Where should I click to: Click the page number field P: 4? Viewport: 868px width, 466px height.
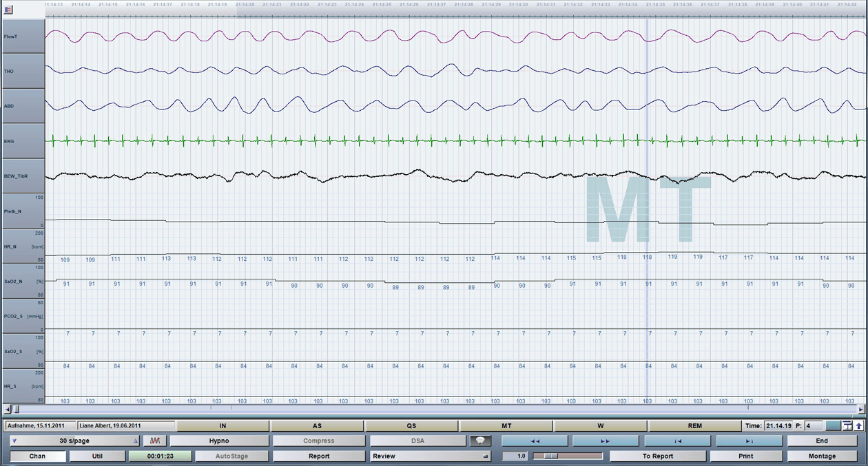814,426
